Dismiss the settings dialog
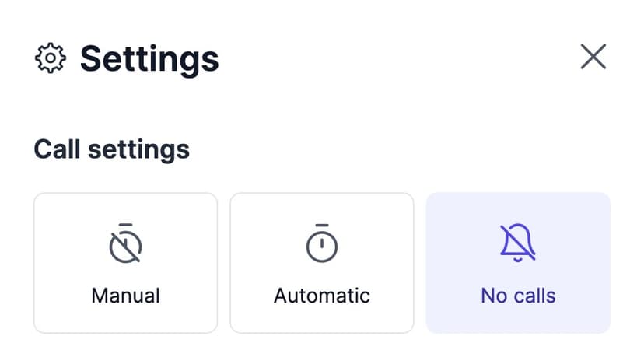Image resolution: width=644 pixels, height=357 pixels. tap(593, 57)
